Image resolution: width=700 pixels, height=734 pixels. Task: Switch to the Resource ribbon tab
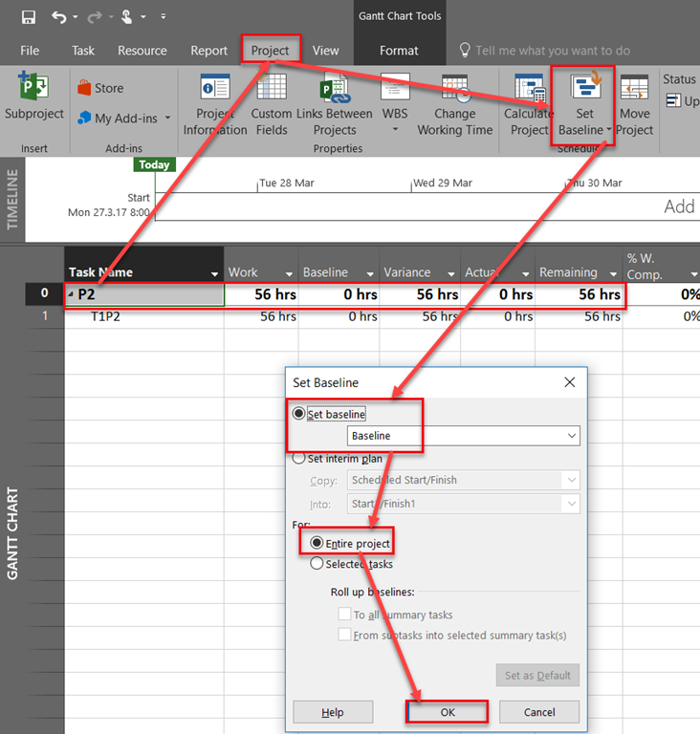(142, 51)
